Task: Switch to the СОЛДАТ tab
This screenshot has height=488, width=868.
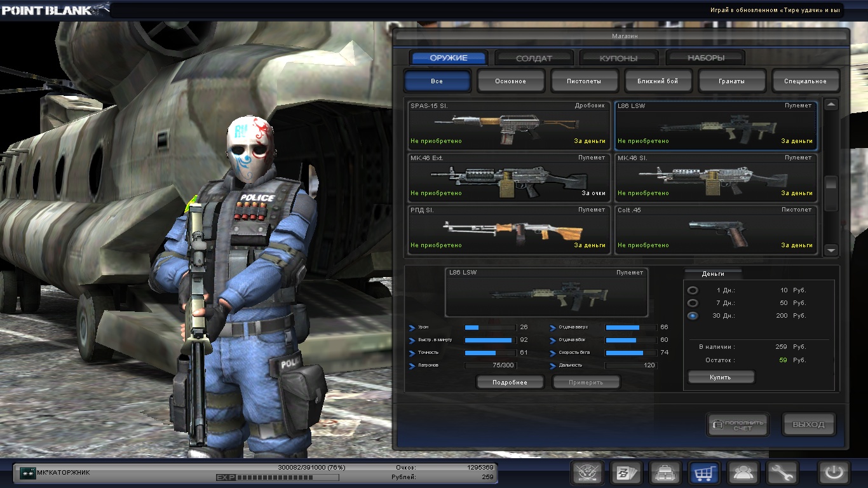Action: click(534, 58)
